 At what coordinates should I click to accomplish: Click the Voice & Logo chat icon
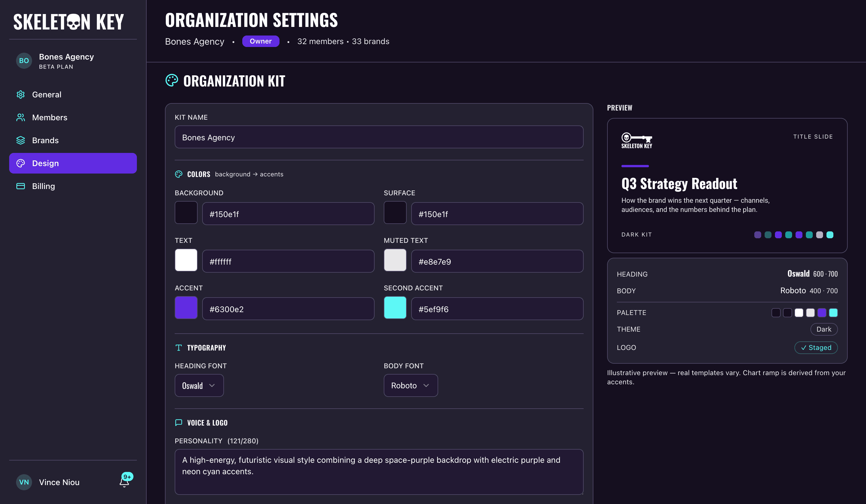tap(179, 423)
